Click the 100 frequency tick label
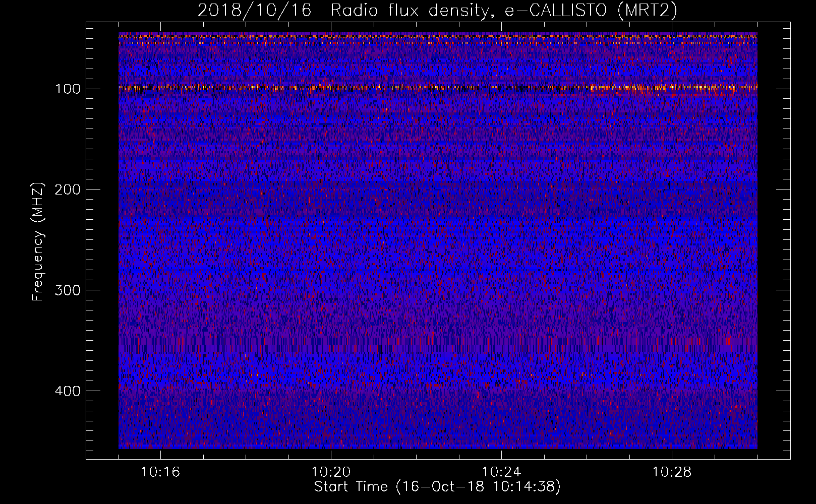The image size is (816, 504). [67, 89]
